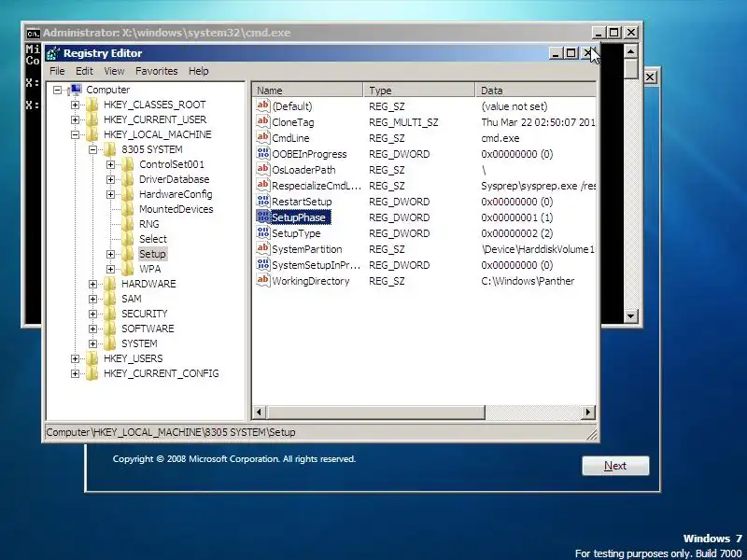Click the CmdLine string value icon
747x560 pixels.
pyautogui.click(x=263, y=137)
